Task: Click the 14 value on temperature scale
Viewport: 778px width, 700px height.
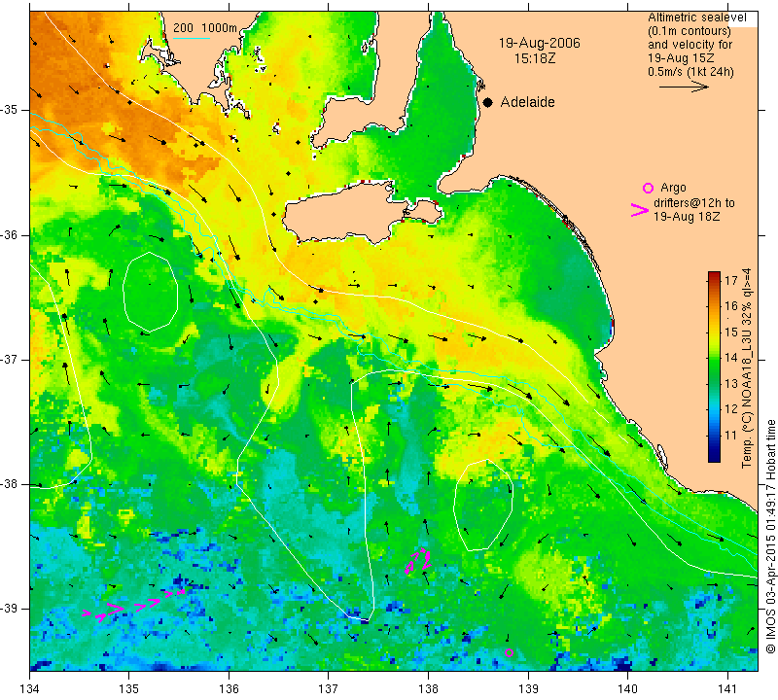Action: tap(731, 358)
